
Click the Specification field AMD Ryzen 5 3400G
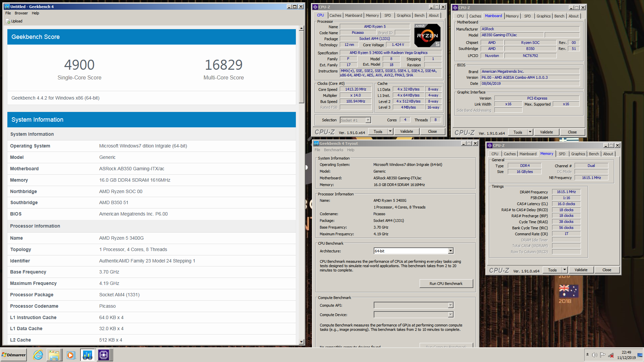390,53
